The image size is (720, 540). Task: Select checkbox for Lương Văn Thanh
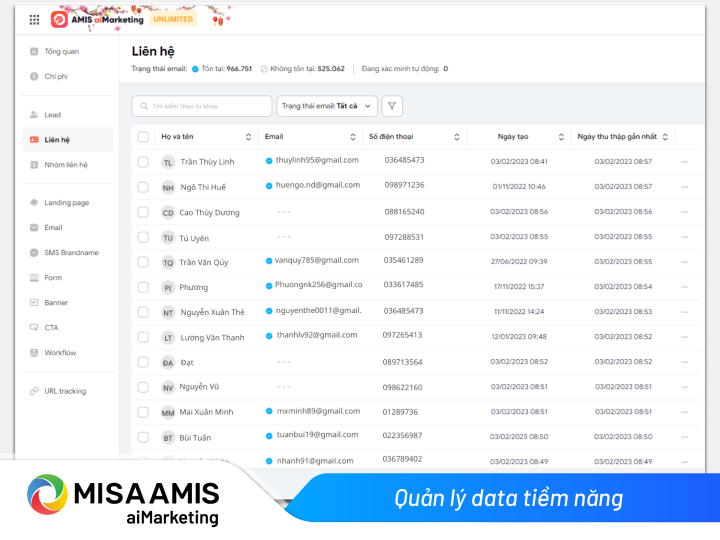pos(143,337)
